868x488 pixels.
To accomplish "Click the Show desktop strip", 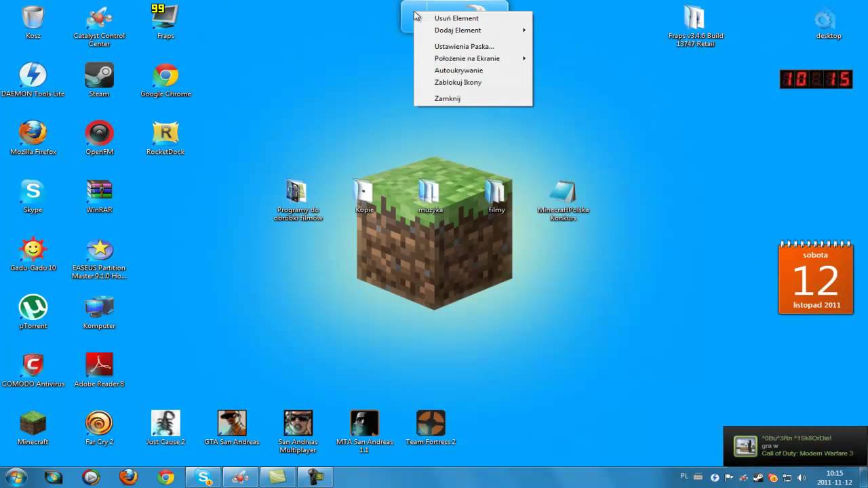I will [863, 477].
